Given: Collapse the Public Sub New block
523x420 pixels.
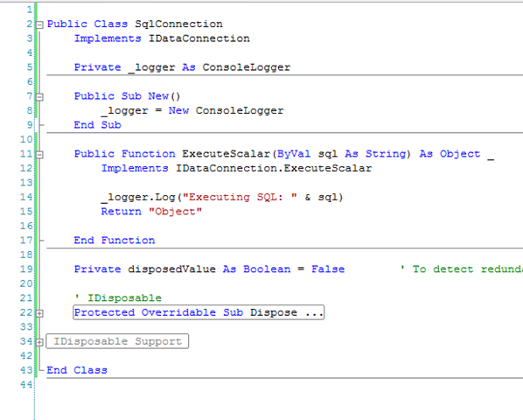Looking at the screenshot, I should click(x=39, y=97).
